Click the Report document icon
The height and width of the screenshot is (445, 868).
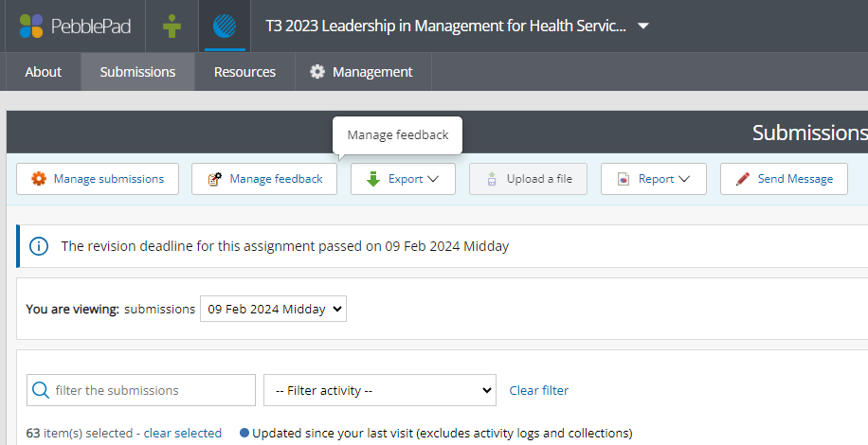tap(623, 179)
